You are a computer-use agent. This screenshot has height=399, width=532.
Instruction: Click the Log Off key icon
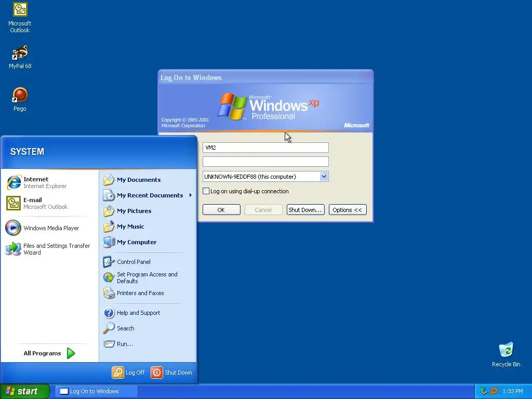tap(118, 373)
